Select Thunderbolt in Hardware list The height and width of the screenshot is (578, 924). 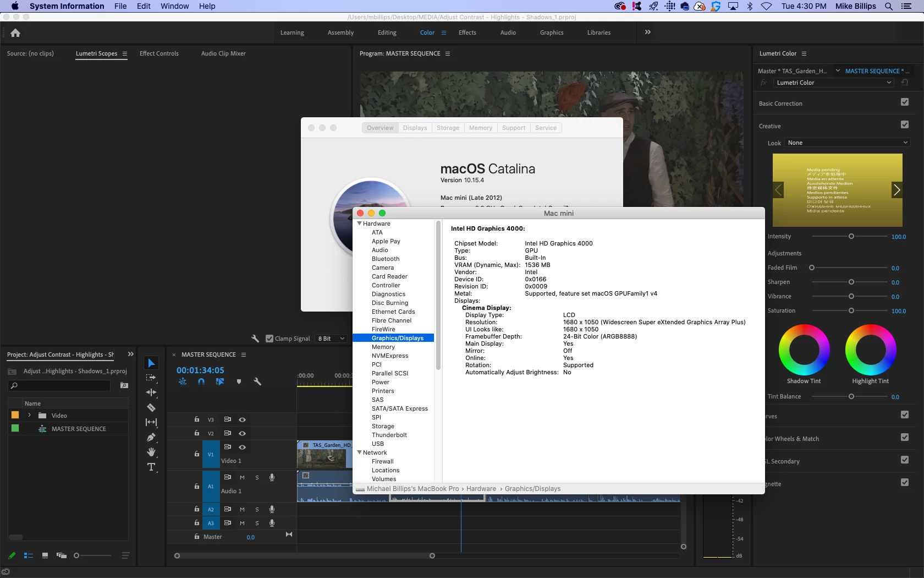pyautogui.click(x=389, y=435)
